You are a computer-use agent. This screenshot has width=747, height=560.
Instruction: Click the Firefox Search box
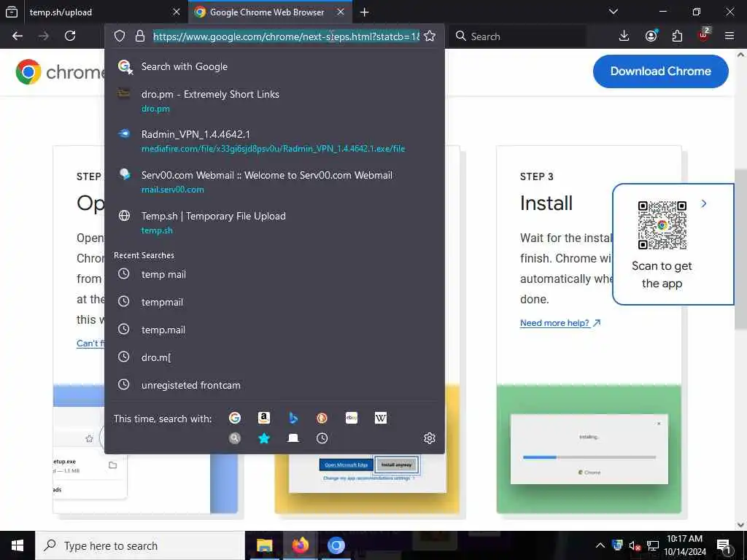pos(517,36)
